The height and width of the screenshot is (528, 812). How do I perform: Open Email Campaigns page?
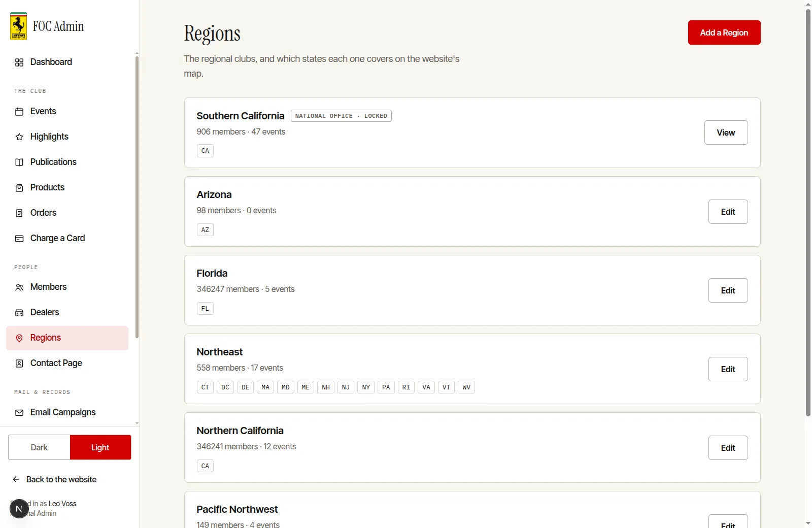point(67,412)
